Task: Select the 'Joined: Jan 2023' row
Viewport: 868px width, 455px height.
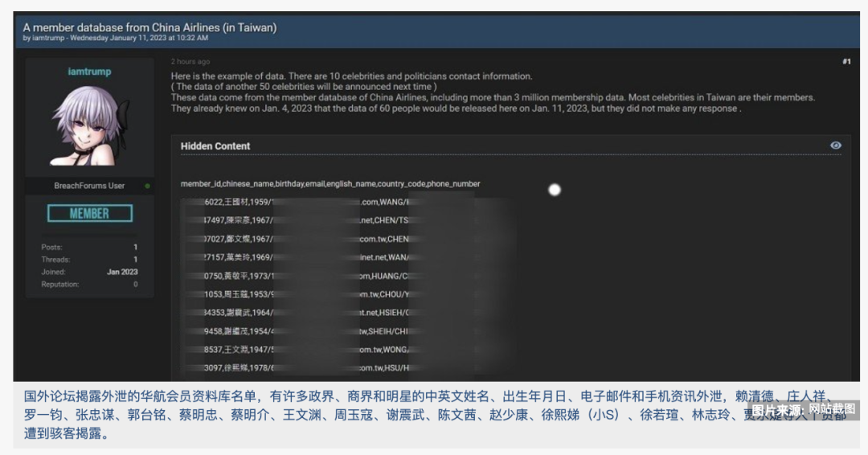Action: (89, 272)
